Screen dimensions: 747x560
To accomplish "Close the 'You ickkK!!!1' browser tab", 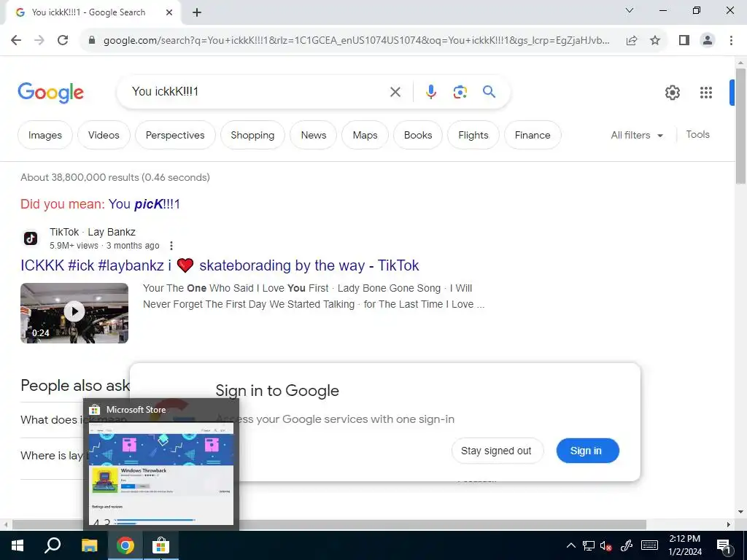I will [x=169, y=12].
